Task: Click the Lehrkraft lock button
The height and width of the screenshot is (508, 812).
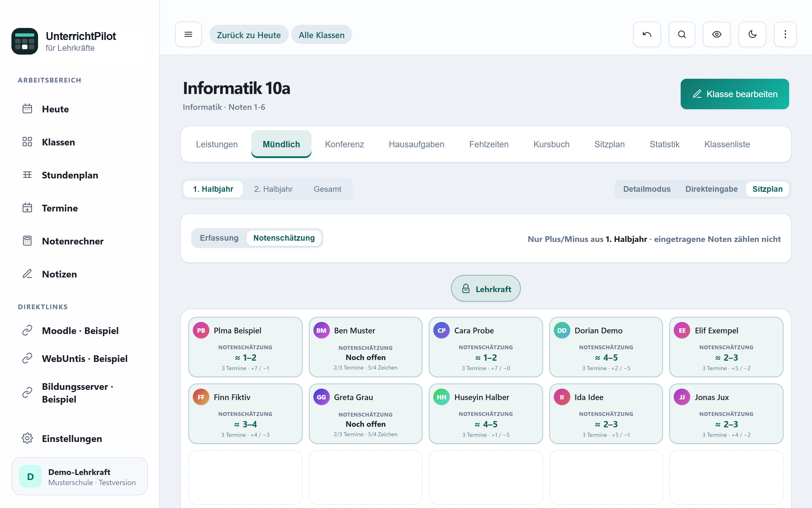Action: [x=486, y=289]
